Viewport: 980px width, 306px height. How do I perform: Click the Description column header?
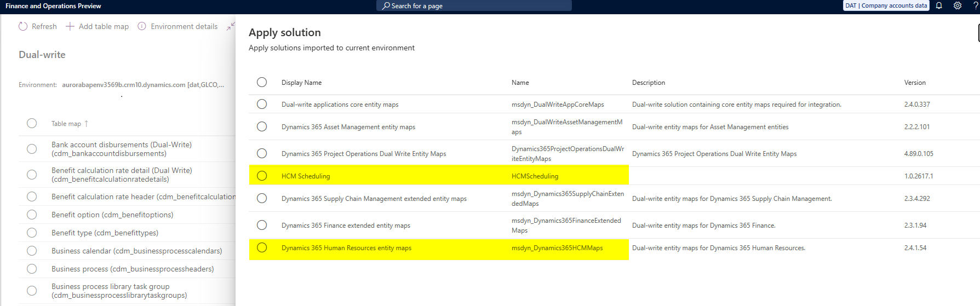[648, 83]
